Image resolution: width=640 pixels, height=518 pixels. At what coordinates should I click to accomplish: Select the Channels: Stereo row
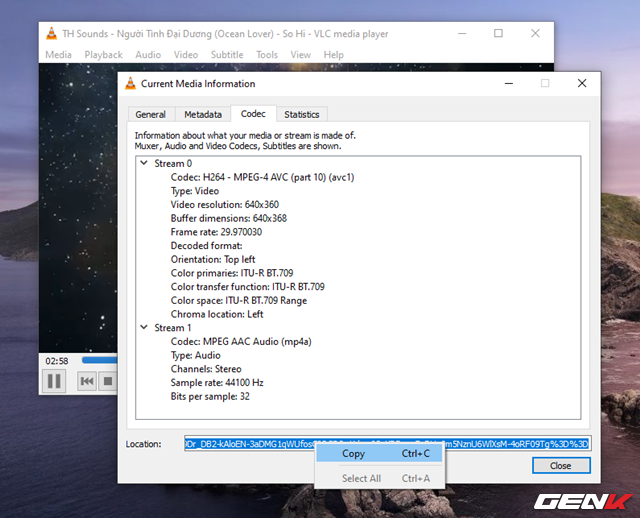(206, 369)
